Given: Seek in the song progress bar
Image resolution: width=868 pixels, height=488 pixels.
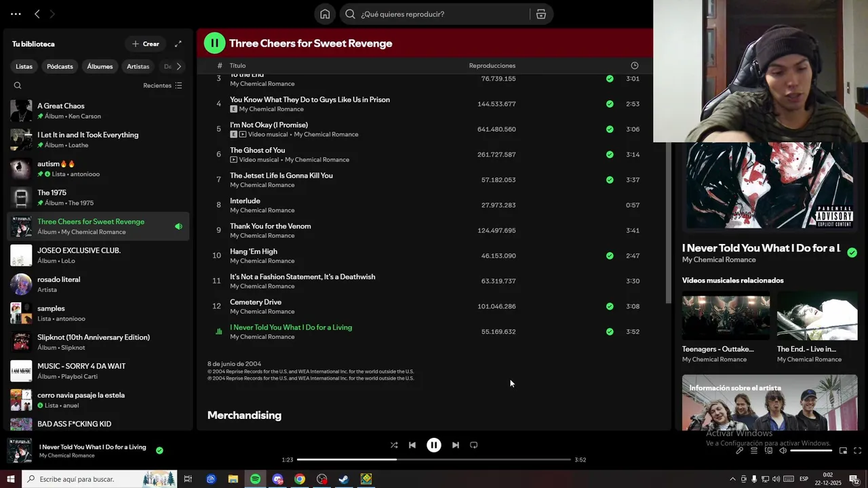Looking at the screenshot, I should tap(434, 460).
